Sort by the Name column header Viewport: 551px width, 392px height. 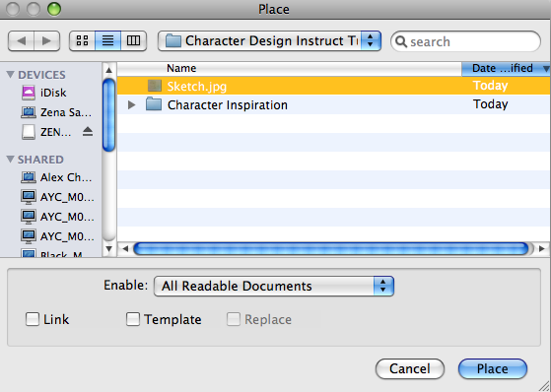[x=289, y=68]
